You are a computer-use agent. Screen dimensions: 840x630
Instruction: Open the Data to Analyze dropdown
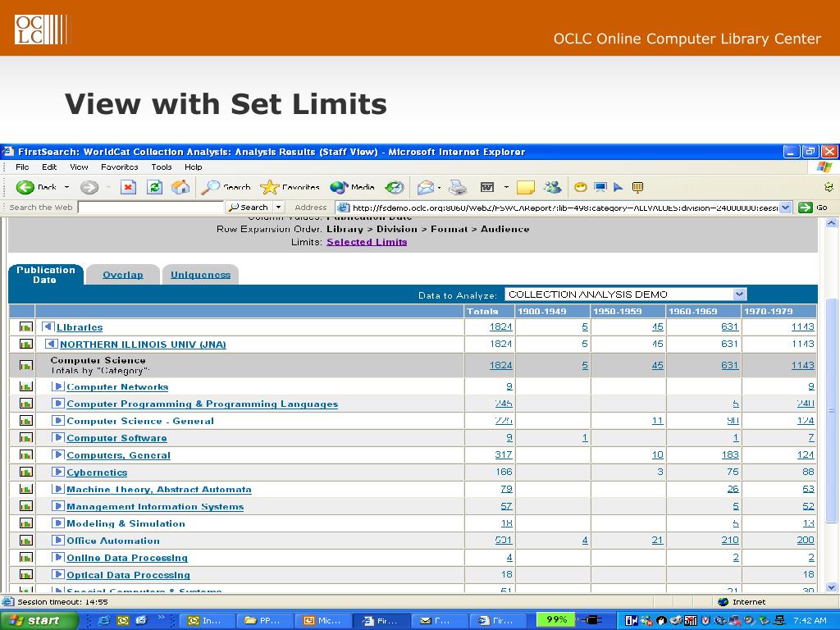[625, 294]
